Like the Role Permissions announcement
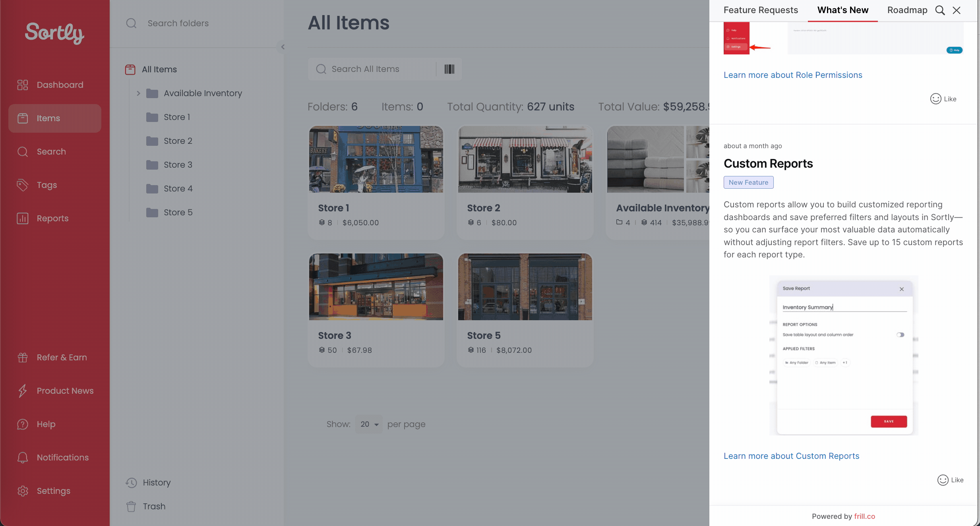 tap(943, 99)
